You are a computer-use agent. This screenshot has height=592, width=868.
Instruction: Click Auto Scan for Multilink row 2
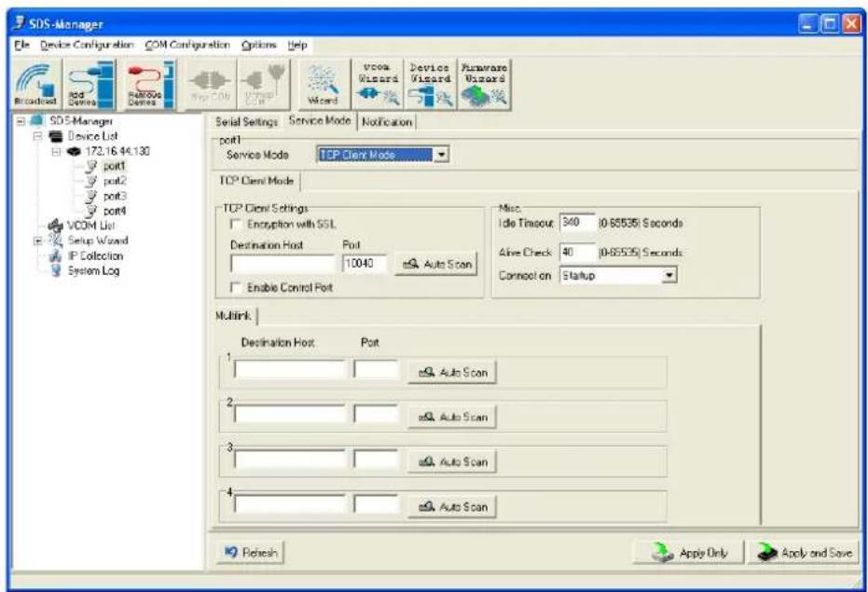[452, 417]
